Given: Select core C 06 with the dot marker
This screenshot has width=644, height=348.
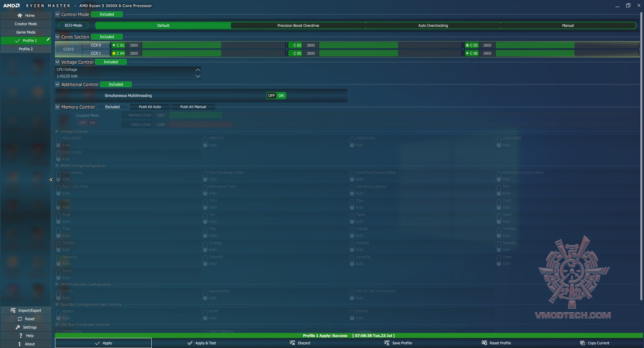Looking at the screenshot, I should pos(472,53).
